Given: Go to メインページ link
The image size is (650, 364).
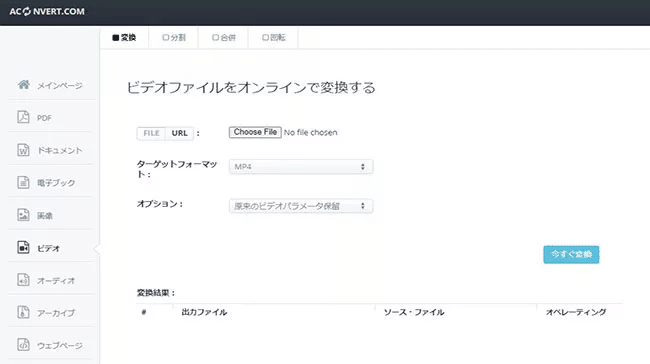Looking at the screenshot, I should coord(60,86).
